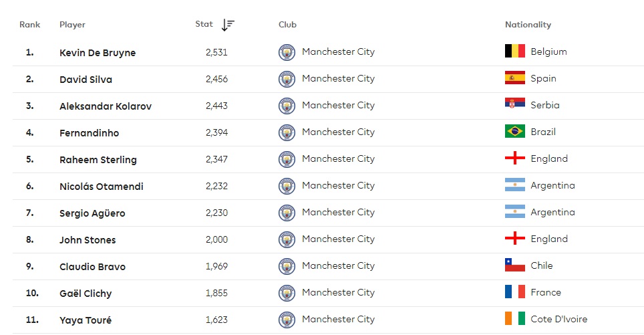
Task: Click the Cote D'Ivoire flag icon
Action: pyautogui.click(x=514, y=319)
